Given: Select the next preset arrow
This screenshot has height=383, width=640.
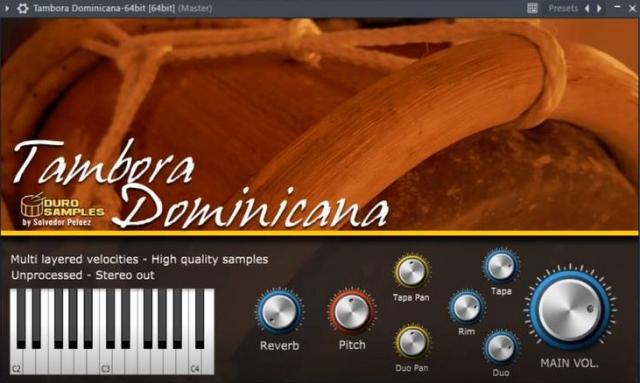Looking at the screenshot, I should [x=599, y=8].
